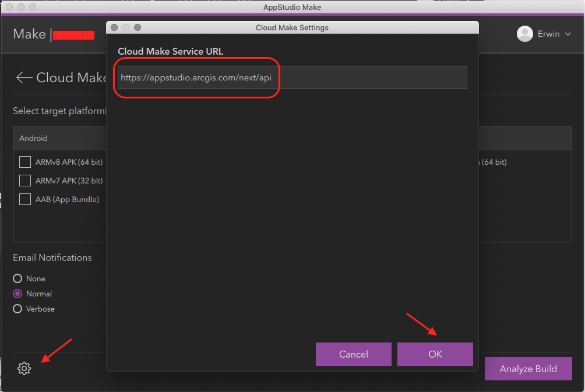Image resolution: width=585 pixels, height=392 pixels.
Task: Confirm settings with OK button
Action: click(435, 354)
